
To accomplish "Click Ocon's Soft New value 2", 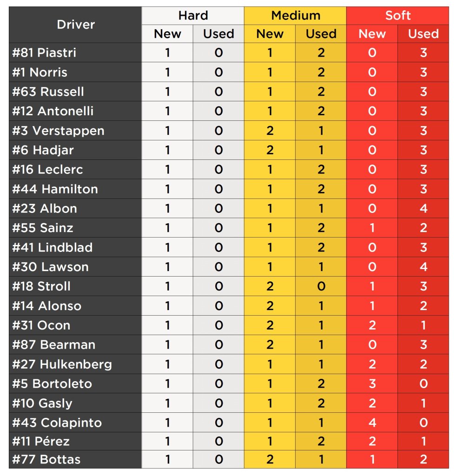I will 372,325.
